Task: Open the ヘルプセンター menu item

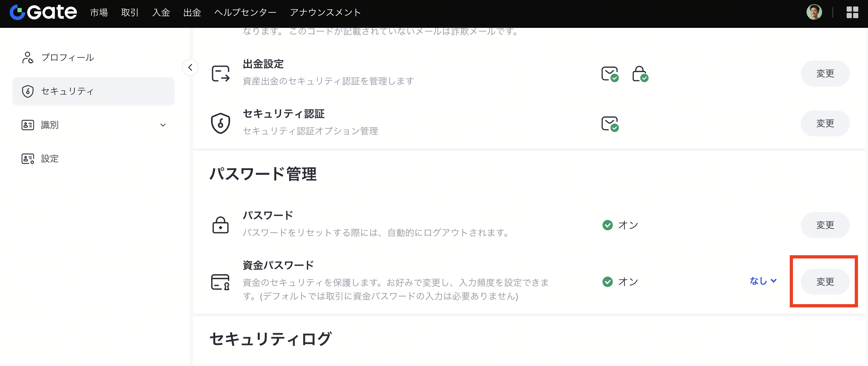Action: point(245,13)
